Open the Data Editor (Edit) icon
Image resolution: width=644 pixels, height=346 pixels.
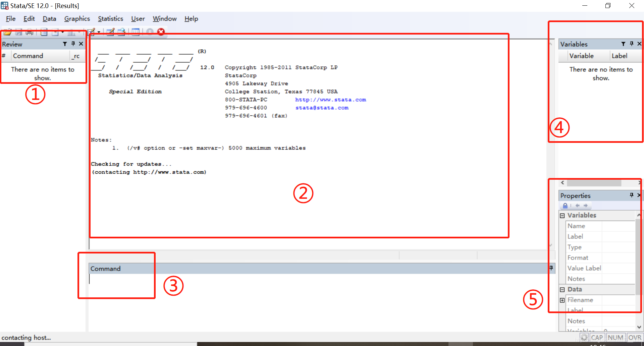(x=110, y=32)
